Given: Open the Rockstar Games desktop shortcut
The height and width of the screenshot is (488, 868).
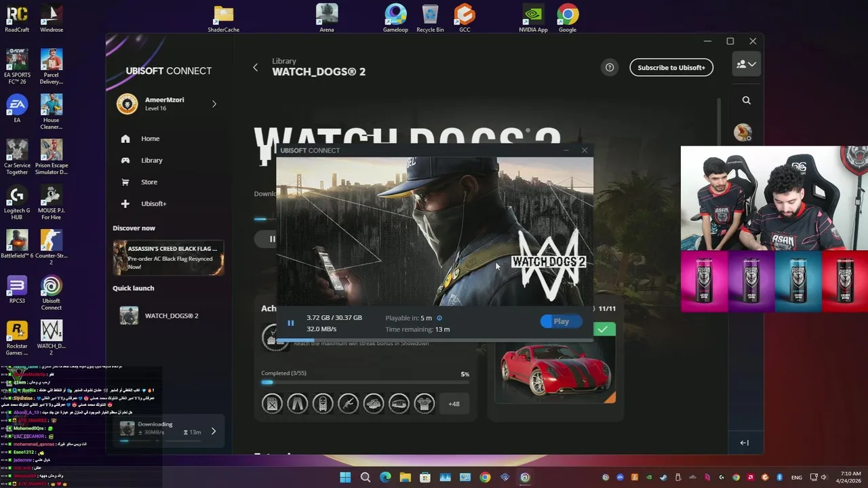Looking at the screenshot, I should point(17,338).
